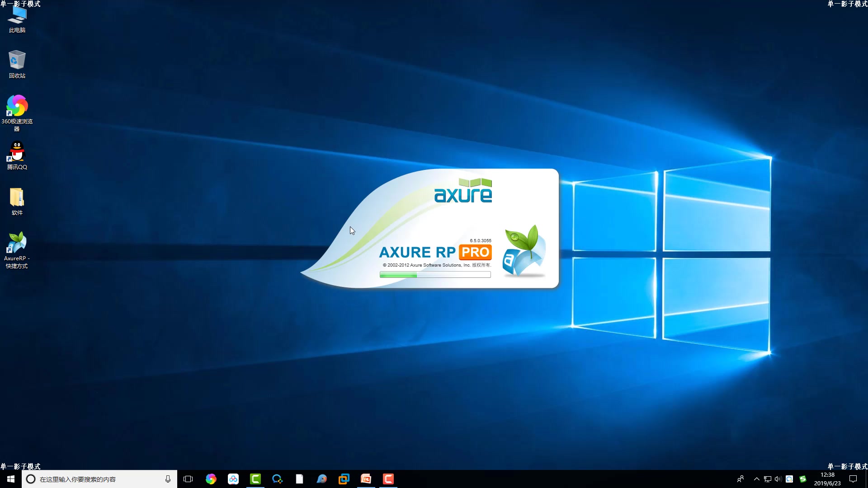Click the VMware taskbar icon

(344, 479)
